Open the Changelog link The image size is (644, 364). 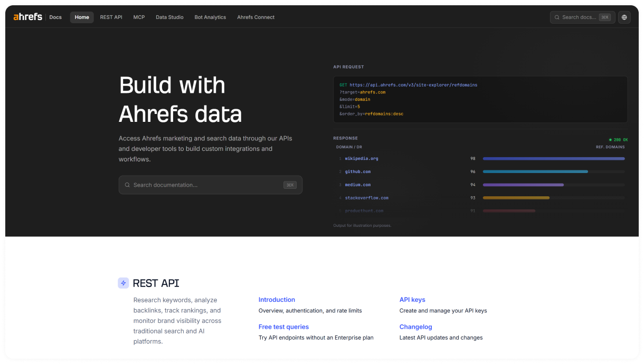tap(416, 327)
